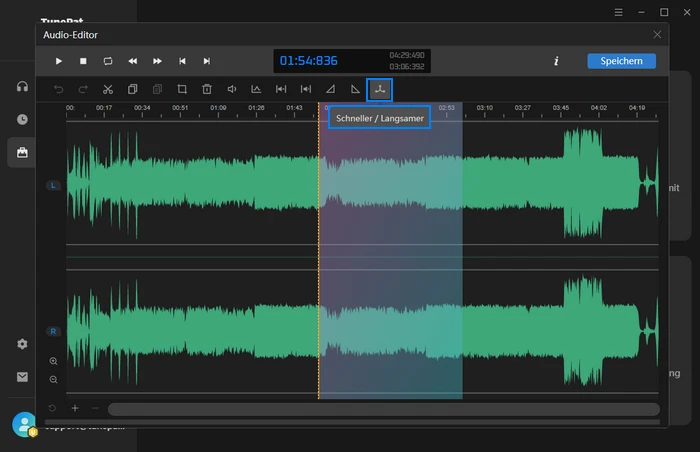
Task: Open the Schneller / Langsamer speed tool
Action: click(379, 90)
